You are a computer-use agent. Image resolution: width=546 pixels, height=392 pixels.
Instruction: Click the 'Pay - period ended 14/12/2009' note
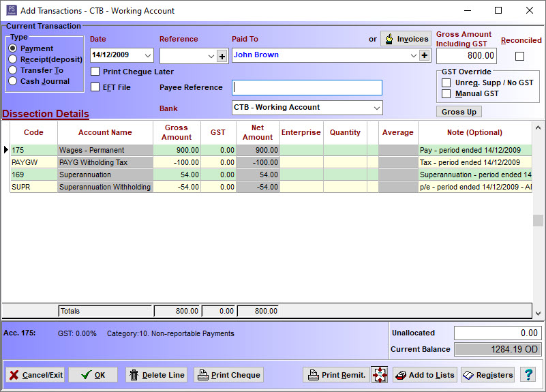pos(475,150)
